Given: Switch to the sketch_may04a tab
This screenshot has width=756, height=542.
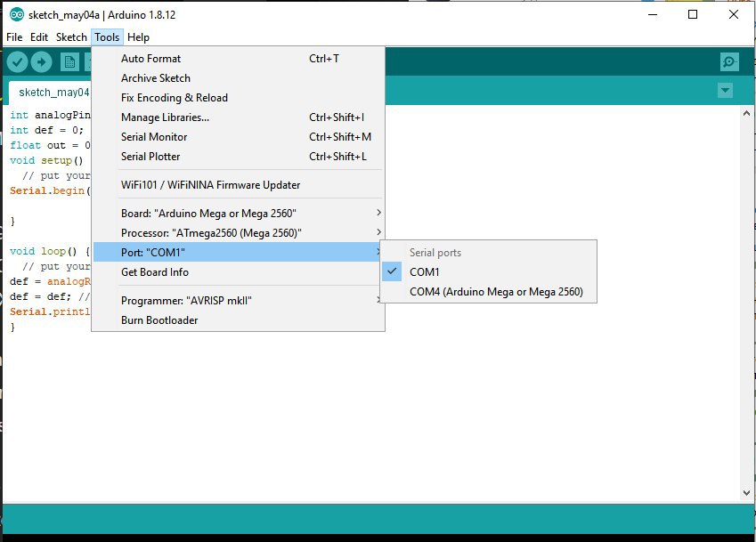Looking at the screenshot, I should 50,93.
